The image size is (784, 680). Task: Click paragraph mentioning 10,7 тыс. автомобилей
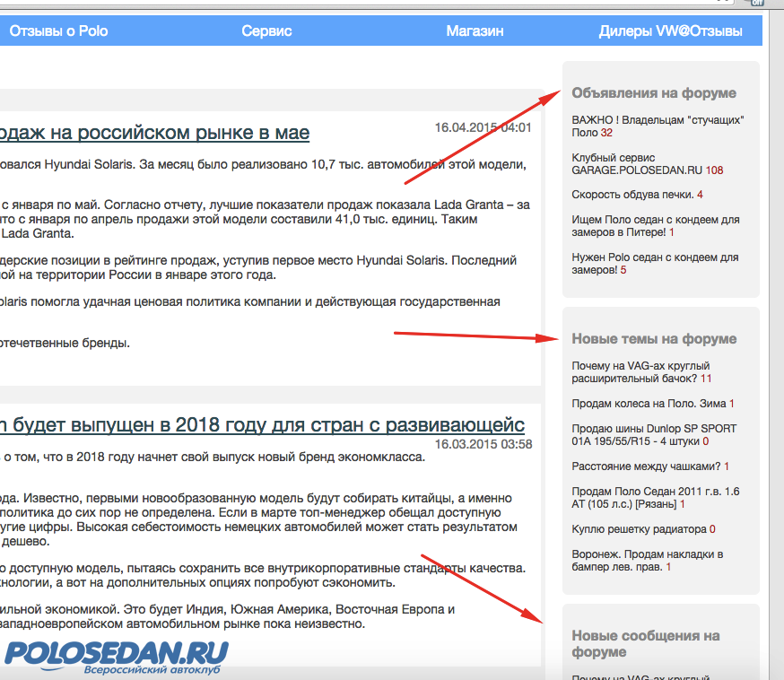pyautogui.click(x=263, y=164)
